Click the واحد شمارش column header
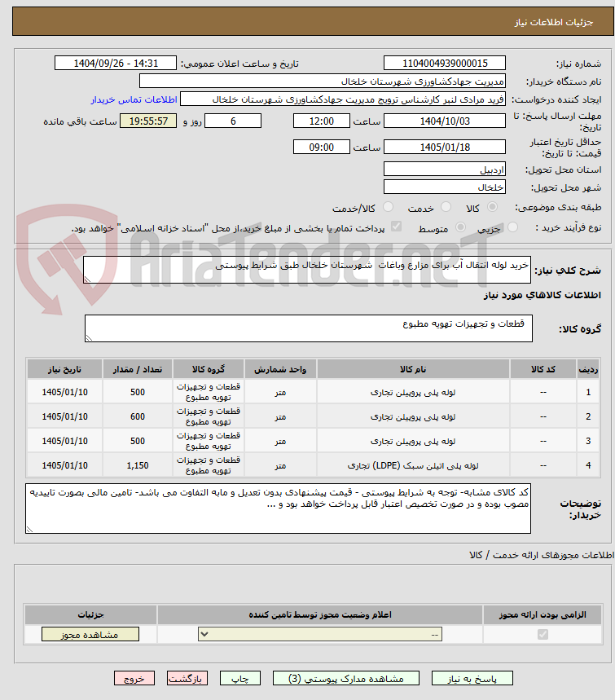This screenshot has width=615, height=700. click(x=280, y=369)
